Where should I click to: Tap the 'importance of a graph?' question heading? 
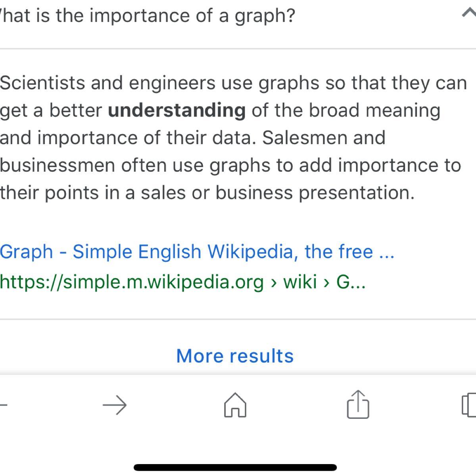(147, 16)
